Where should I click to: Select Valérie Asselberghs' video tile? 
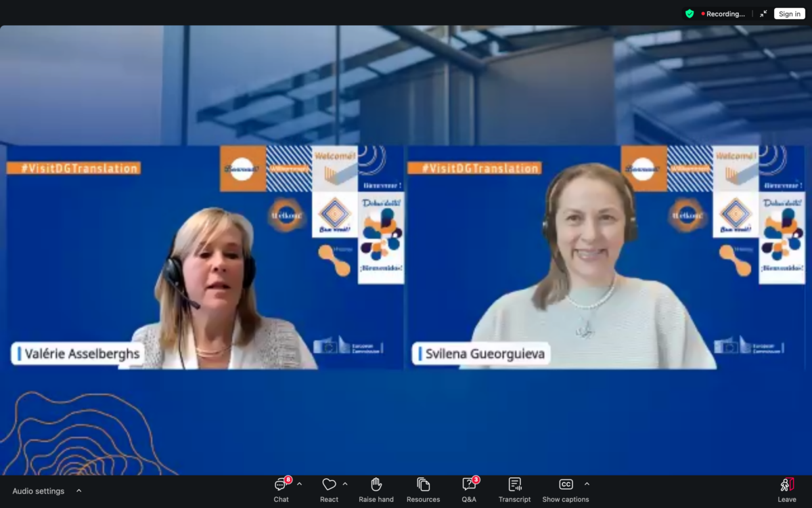coord(205,257)
